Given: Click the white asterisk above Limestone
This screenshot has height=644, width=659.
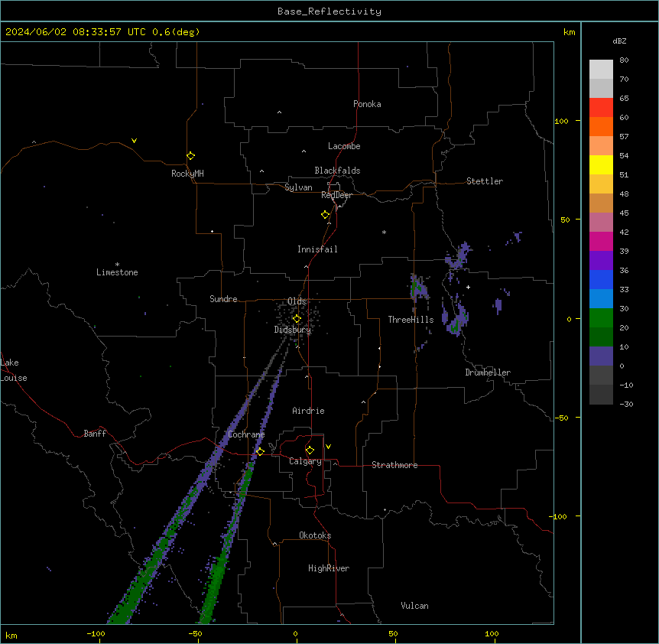Looking at the screenshot, I should click(117, 265).
